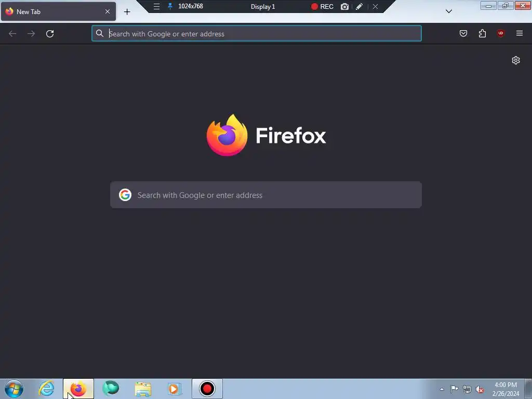
Task: Open Windows Media Player from taskbar
Action: pos(175,389)
